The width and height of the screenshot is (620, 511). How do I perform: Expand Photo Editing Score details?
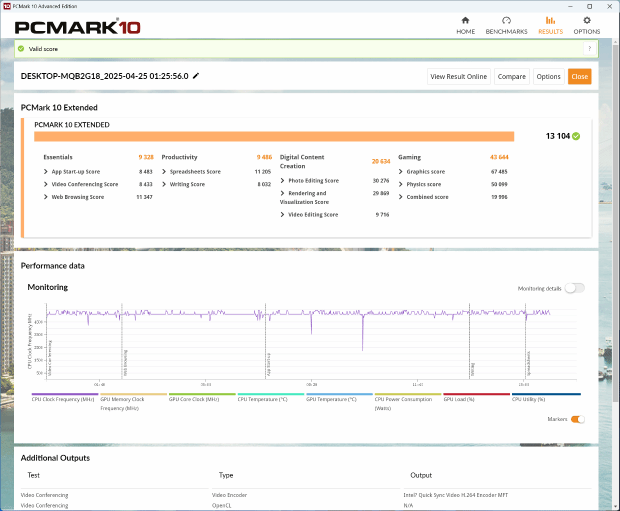[x=282, y=181]
